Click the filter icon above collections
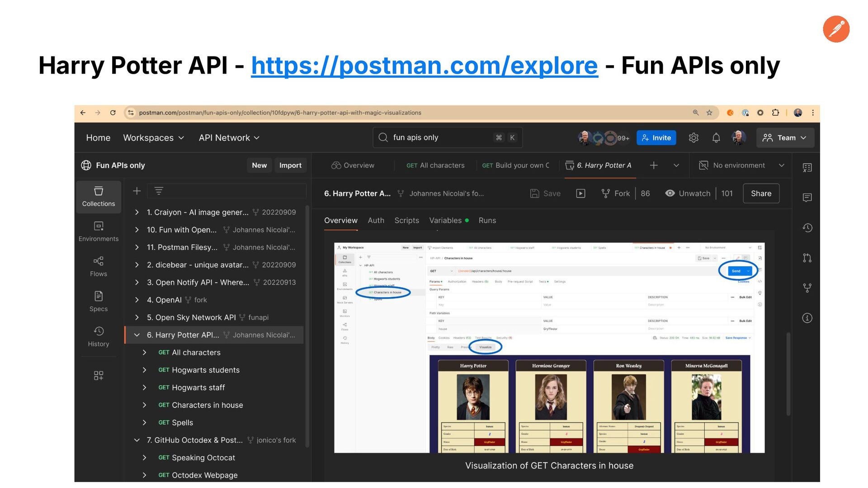 (x=159, y=191)
